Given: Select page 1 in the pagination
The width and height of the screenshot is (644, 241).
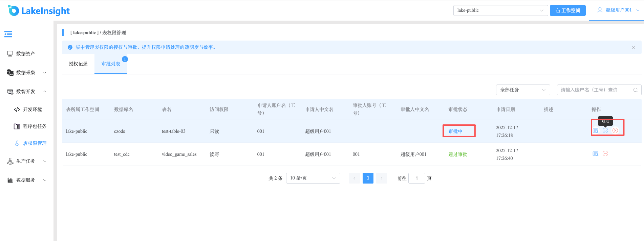Looking at the screenshot, I should point(368,178).
